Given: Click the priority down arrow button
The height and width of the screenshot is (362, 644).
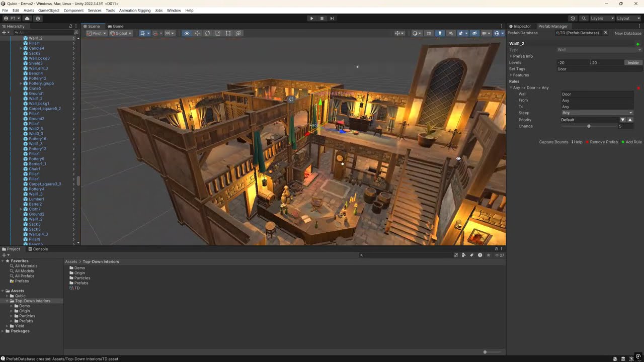Looking at the screenshot, I should (x=623, y=120).
